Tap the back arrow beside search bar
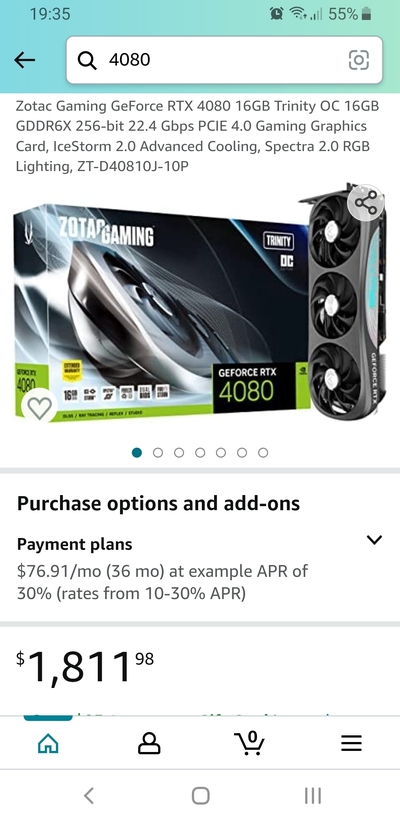 click(x=25, y=60)
